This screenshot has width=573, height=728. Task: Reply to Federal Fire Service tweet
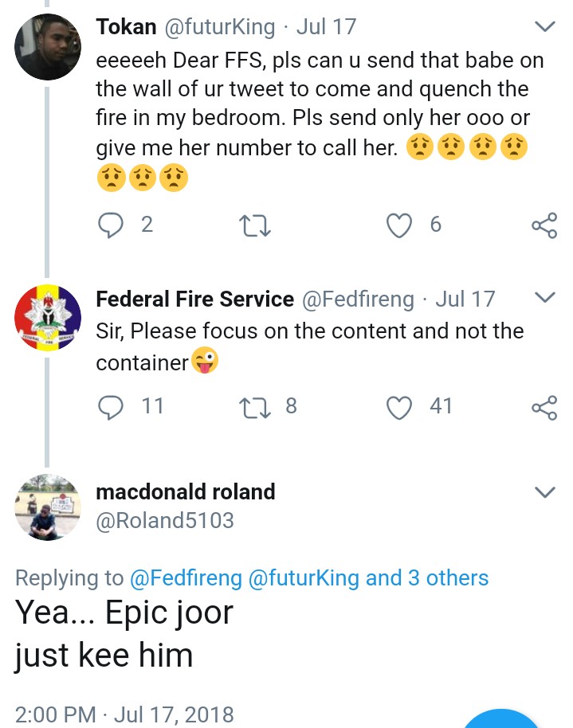click(110, 407)
